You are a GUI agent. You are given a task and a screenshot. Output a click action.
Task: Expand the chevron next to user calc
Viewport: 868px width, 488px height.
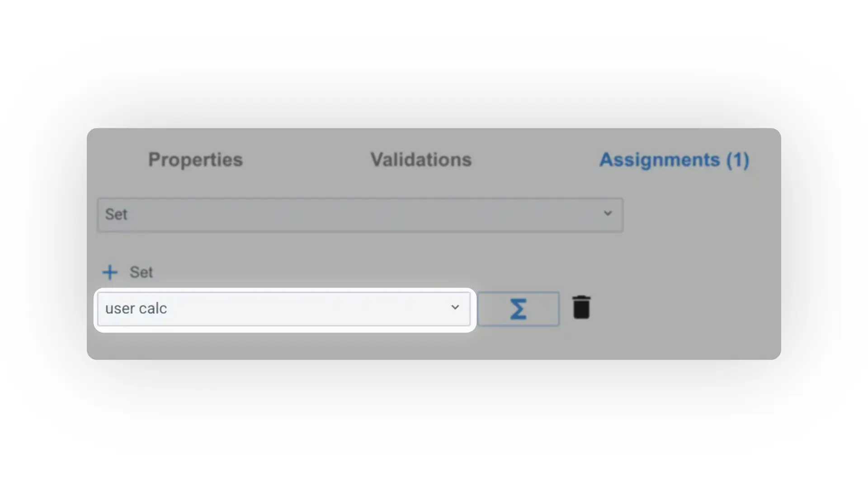[455, 308]
